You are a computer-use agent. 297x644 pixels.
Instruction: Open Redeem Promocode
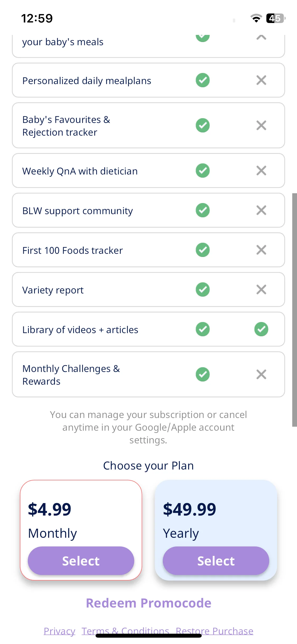(x=149, y=603)
